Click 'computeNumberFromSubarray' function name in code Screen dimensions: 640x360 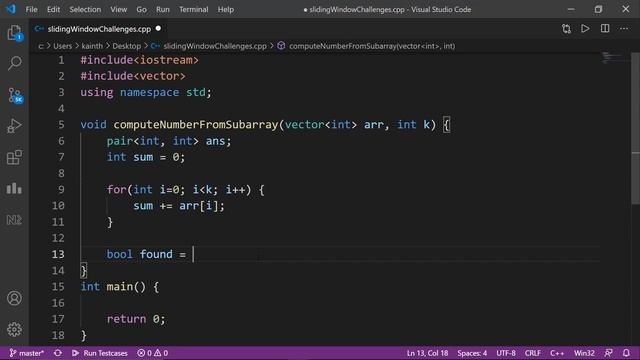pos(196,125)
